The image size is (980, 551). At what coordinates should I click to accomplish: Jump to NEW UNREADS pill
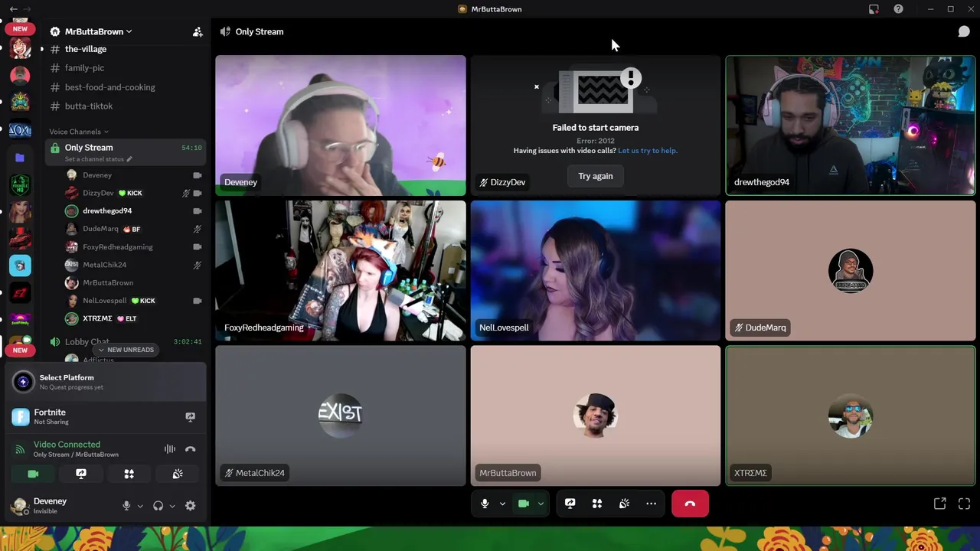pyautogui.click(x=126, y=350)
